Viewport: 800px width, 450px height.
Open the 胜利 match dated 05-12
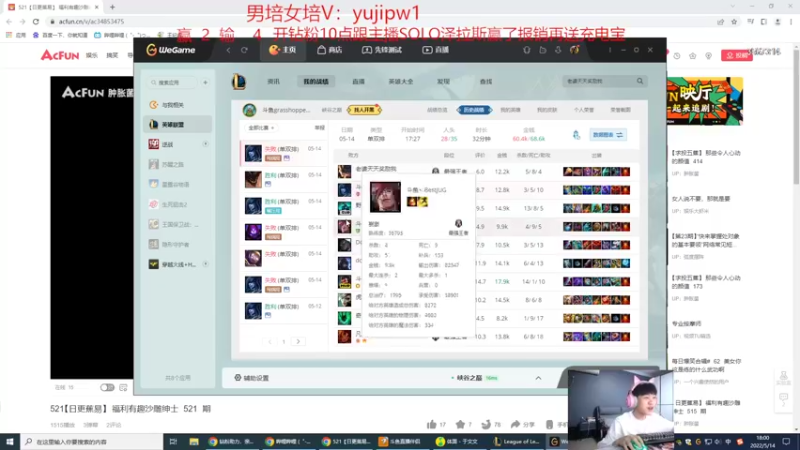pos(284,311)
